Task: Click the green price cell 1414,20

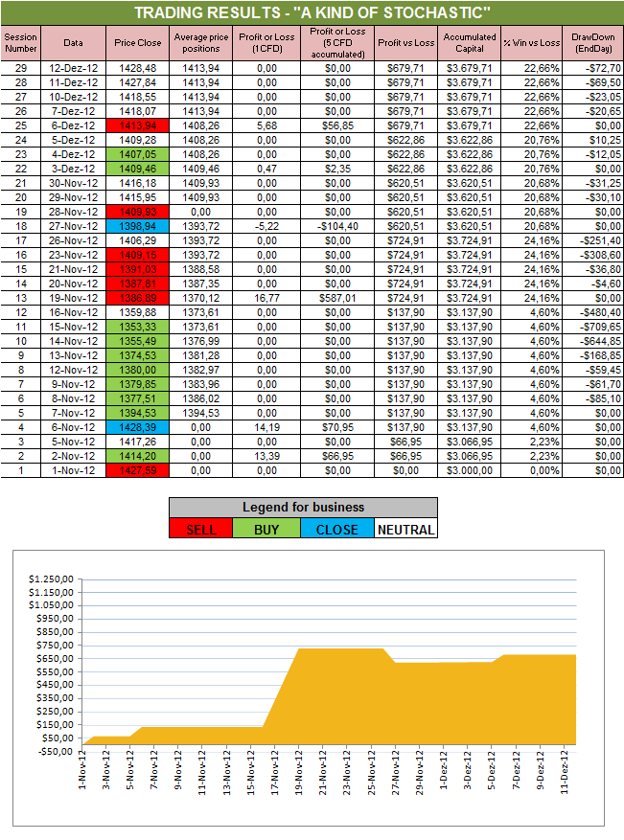Action: (138, 456)
